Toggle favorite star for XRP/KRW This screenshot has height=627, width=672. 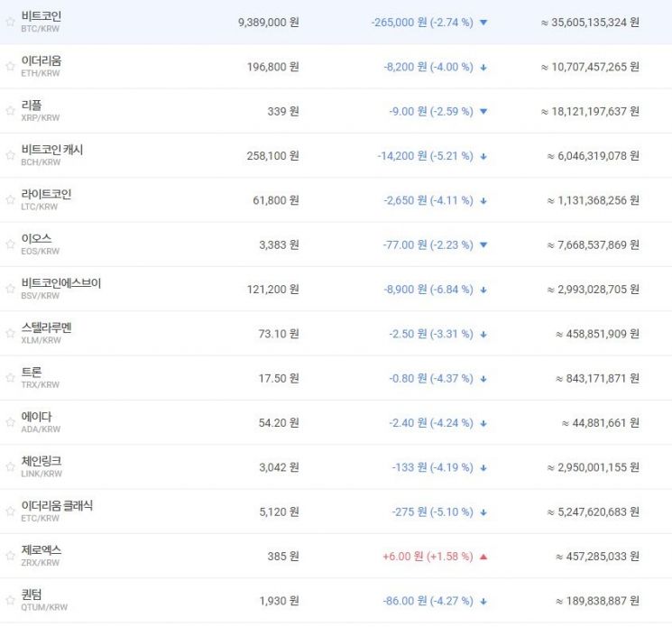coord(10,111)
